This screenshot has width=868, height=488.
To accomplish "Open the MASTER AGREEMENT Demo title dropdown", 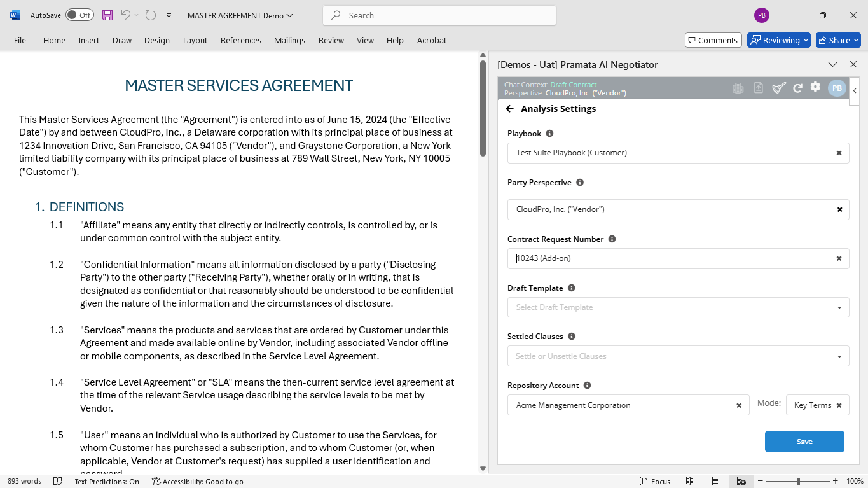I will tap(240, 15).
